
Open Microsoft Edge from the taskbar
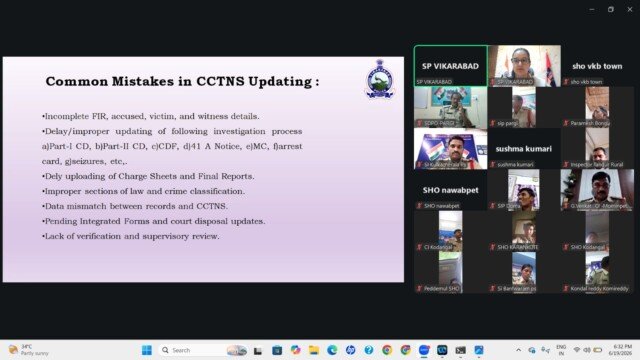(x=332, y=350)
